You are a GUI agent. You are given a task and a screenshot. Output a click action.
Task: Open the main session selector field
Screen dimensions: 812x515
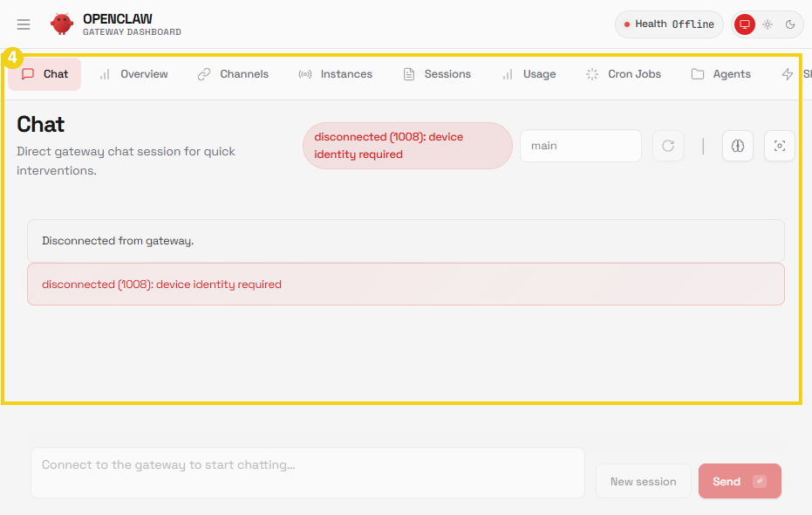pyautogui.click(x=580, y=146)
